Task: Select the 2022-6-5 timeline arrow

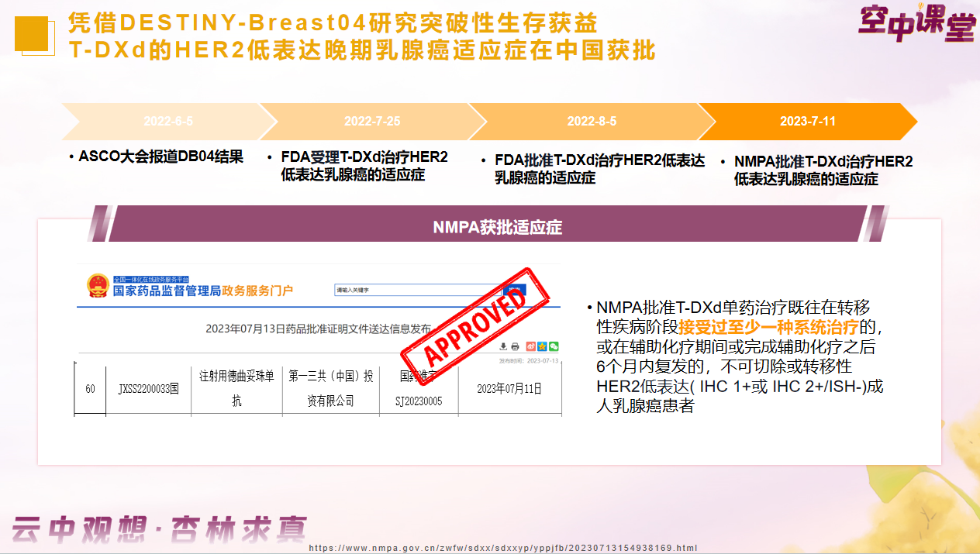Action: click(x=168, y=122)
